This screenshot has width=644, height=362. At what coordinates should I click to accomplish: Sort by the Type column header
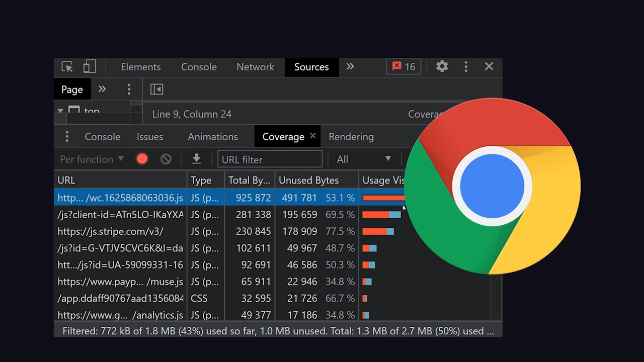pyautogui.click(x=205, y=180)
